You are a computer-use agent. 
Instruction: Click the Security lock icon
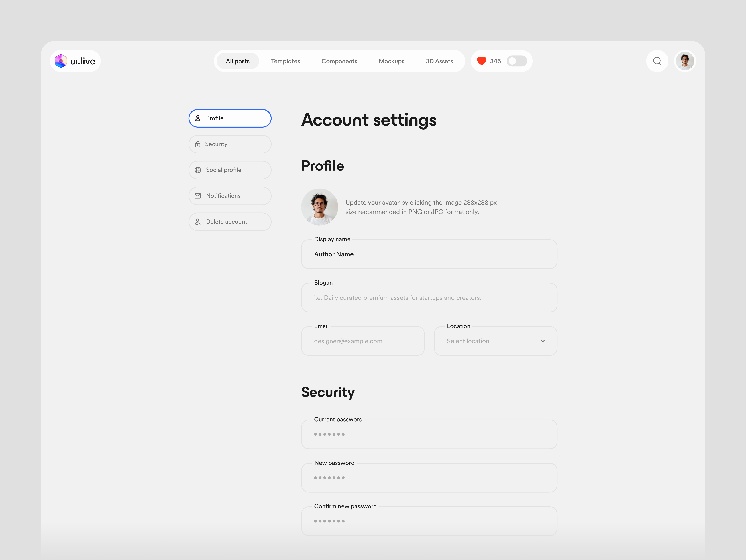tap(198, 144)
